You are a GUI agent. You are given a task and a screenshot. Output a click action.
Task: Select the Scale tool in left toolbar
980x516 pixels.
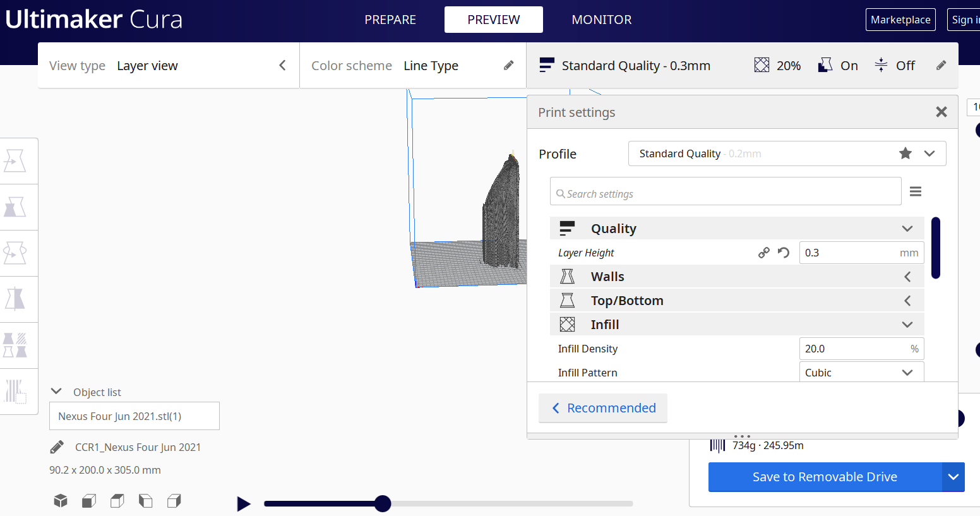15,207
